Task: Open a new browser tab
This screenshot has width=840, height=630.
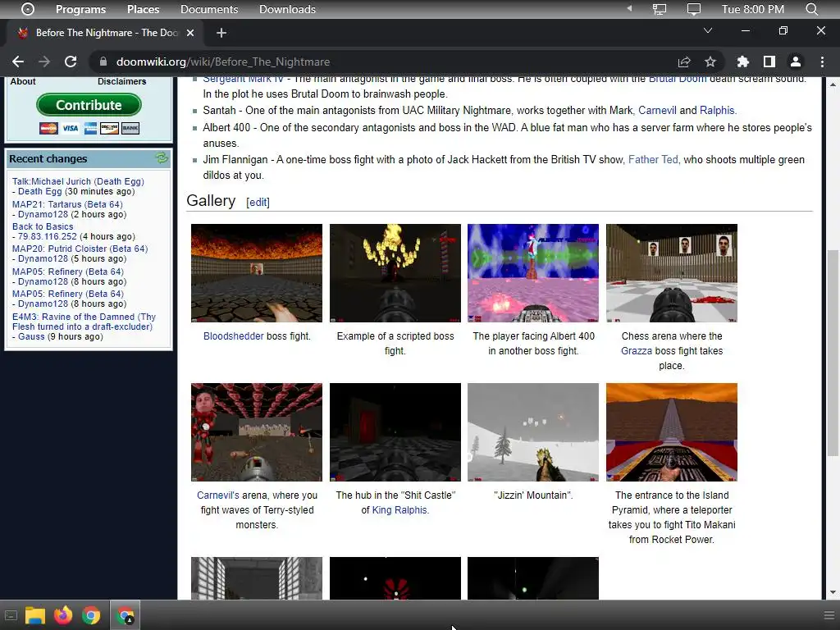Action: point(221,33)
